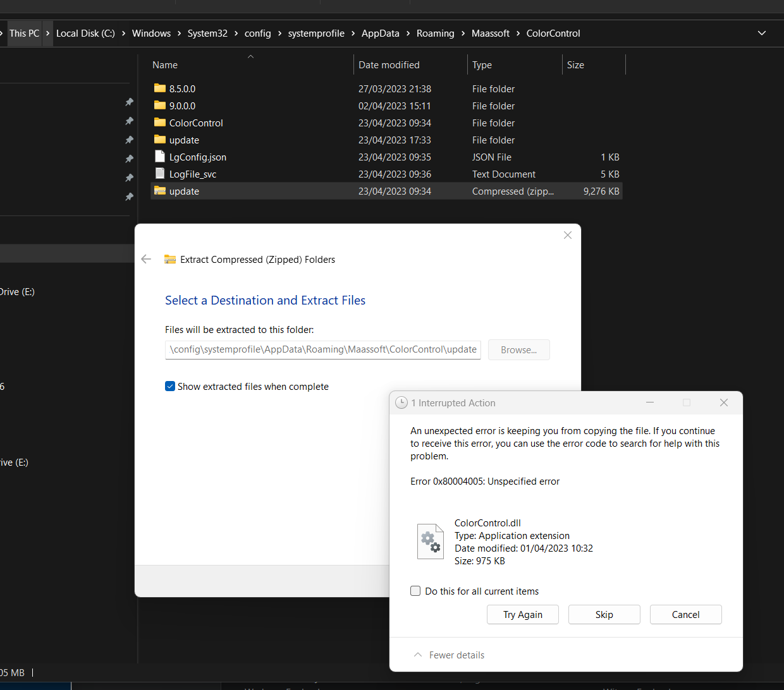Click the back arrow in the Extract dialog

point(146,259)
